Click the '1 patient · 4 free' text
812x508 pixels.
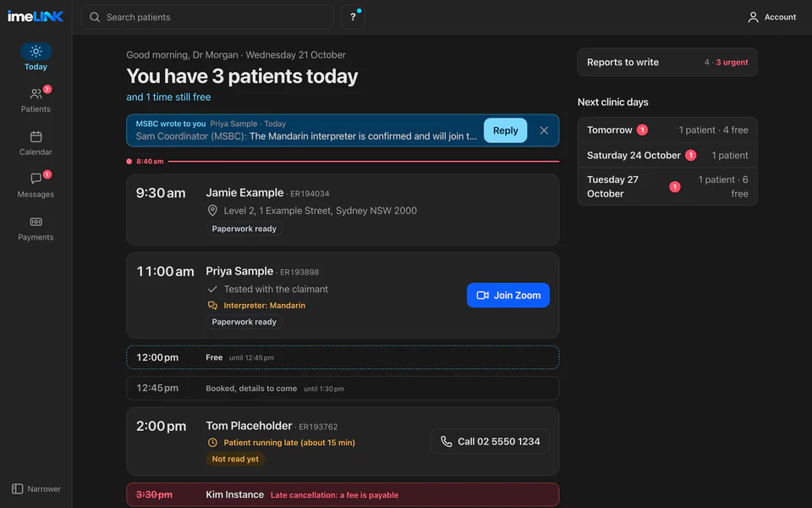click(713, 130)
